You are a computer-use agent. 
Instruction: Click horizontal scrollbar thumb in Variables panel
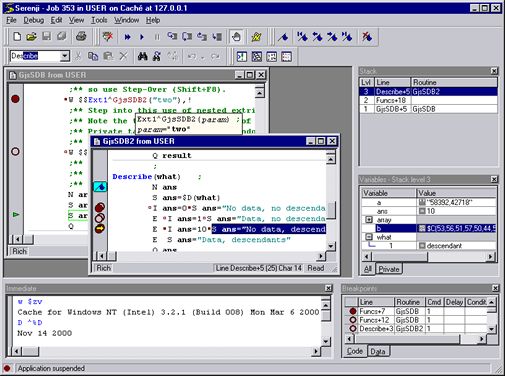pos(399,257)
